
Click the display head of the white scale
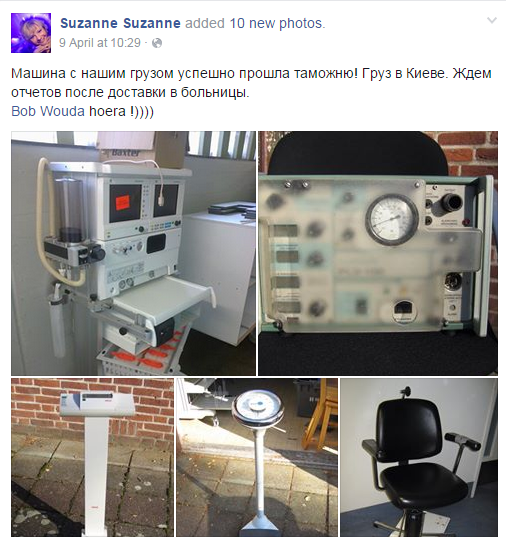[x=97, y=404]
